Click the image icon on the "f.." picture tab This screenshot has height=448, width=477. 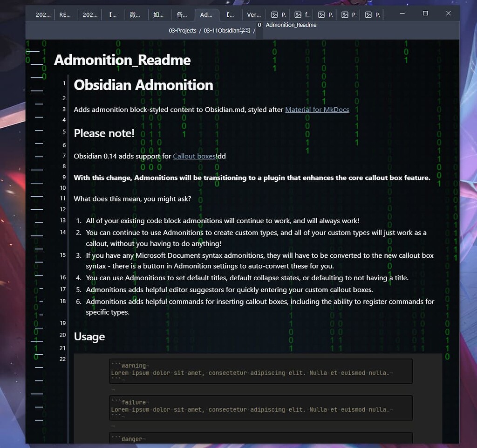point(299,14)
